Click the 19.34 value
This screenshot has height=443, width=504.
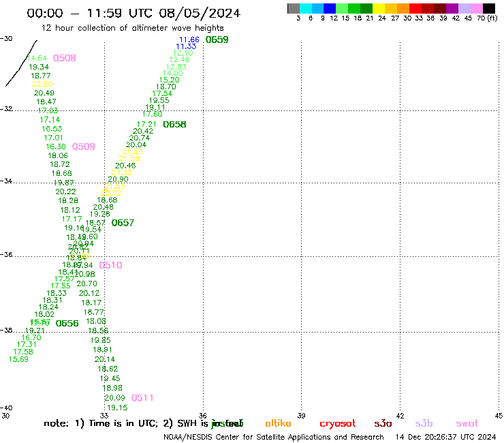point(39,67)
